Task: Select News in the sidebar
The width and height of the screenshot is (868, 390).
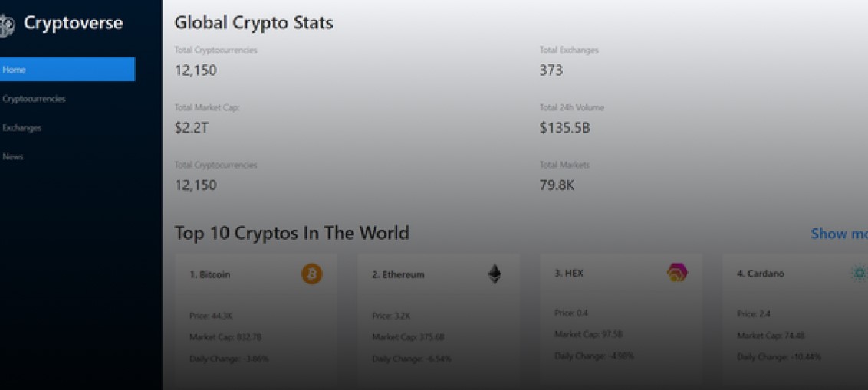Action: click(13, 157)
